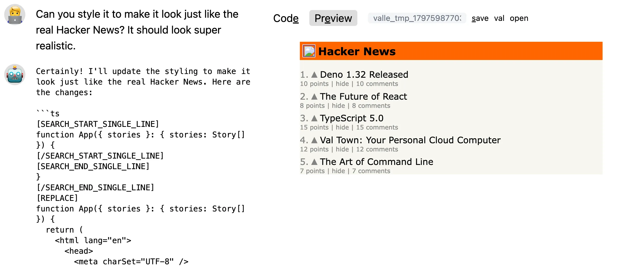Click the Hacker News logo image
The height and width of the screenshot is (268, 644).
pyautogui.click(x=309, y=51)
